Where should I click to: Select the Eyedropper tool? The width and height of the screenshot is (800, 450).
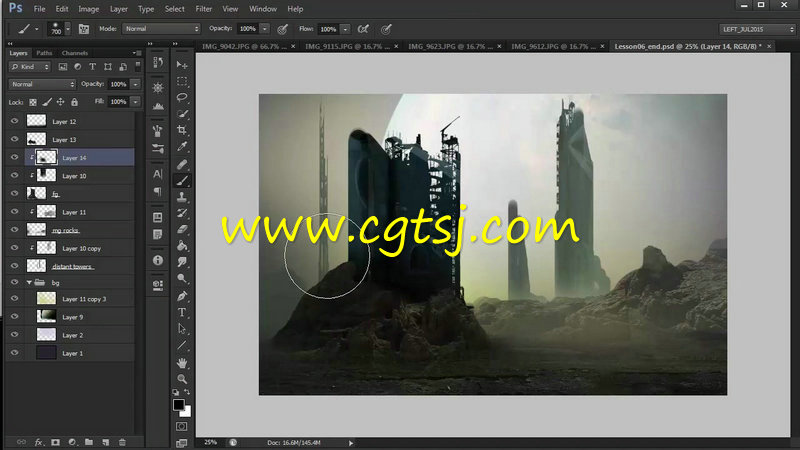182,146
